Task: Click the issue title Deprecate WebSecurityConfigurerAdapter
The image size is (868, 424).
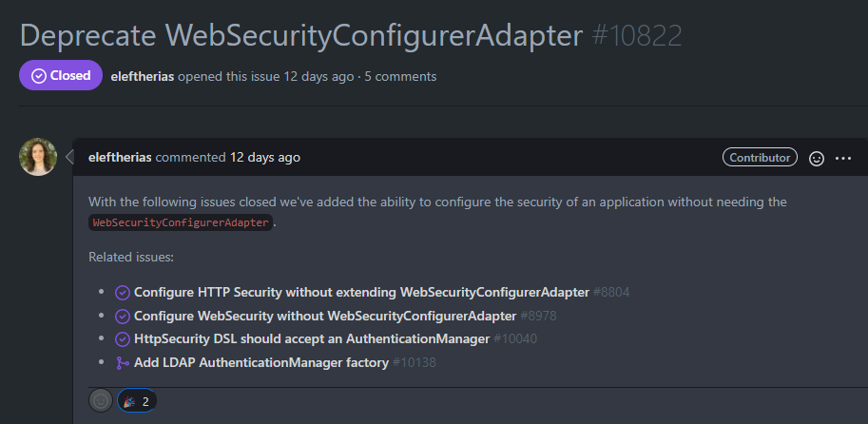Action: [300, 35]
